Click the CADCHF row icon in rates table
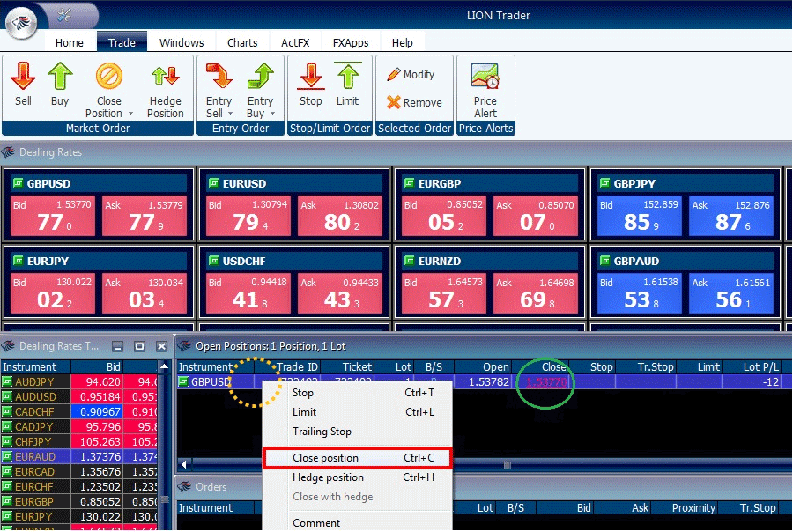 (7, 411)
